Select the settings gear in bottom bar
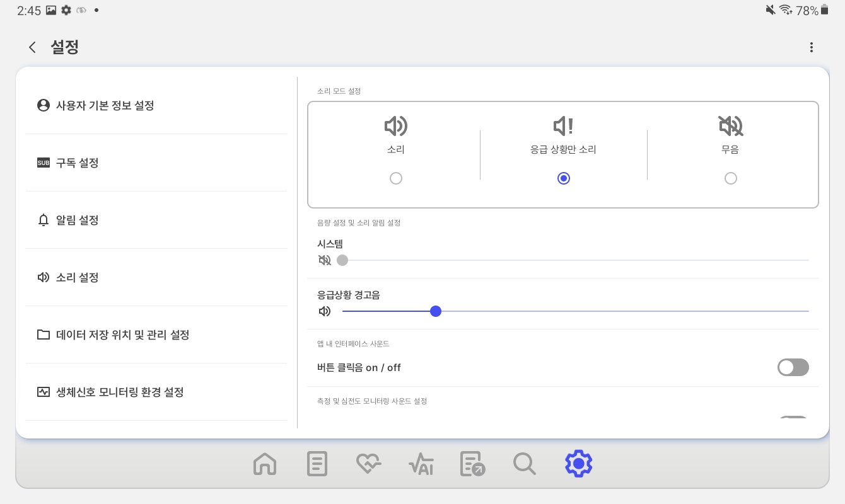This screenshot has width=845, height=504. (578, 464)
